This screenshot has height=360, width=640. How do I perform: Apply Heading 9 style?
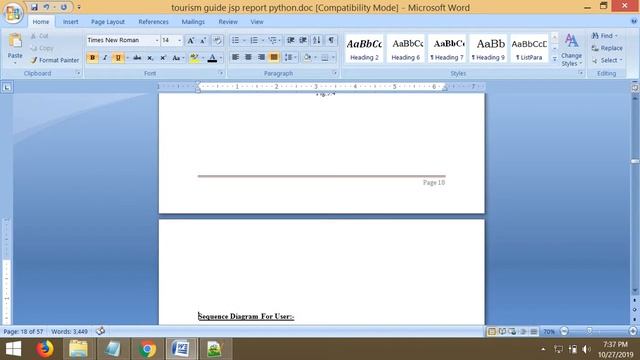(x=488, y=49)
